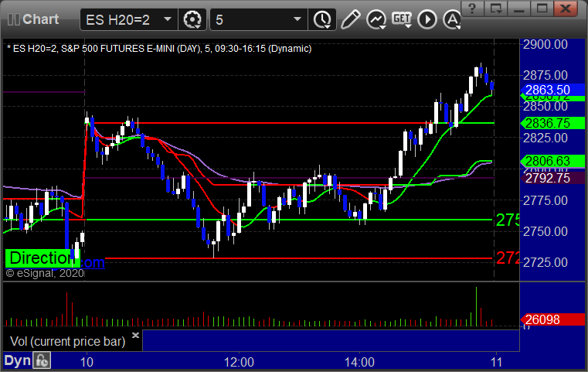Click the 2900.00 price axis label
This screenshot has height=372, width=588.
[546, 45]
